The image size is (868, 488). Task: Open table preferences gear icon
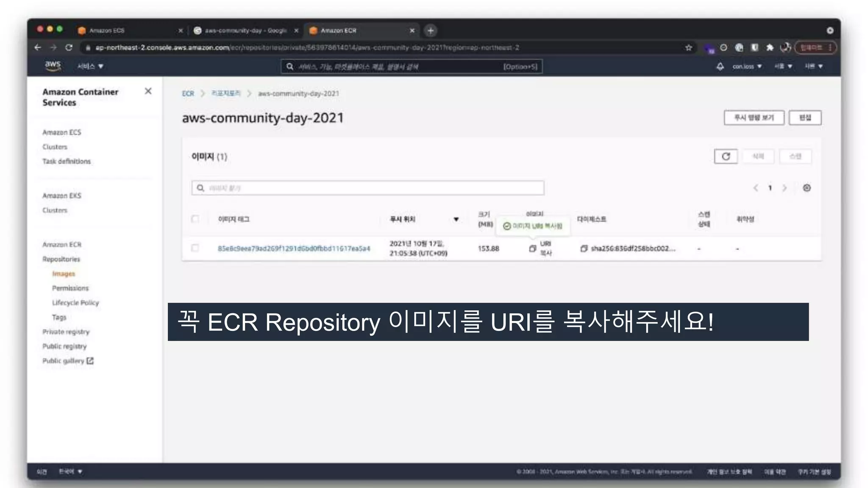tap(807, 188)
